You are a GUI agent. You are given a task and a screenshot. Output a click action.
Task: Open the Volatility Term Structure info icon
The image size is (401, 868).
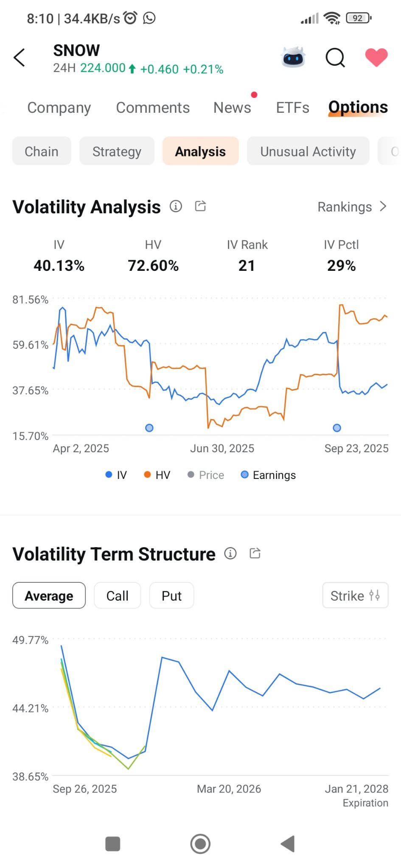coord(230,553)
